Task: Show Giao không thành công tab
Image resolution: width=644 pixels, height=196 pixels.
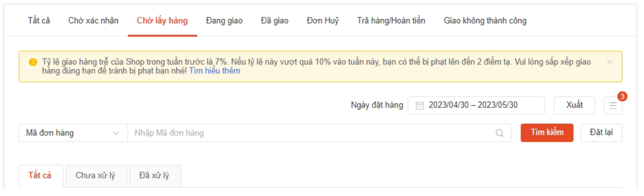Action: point(485,21)
